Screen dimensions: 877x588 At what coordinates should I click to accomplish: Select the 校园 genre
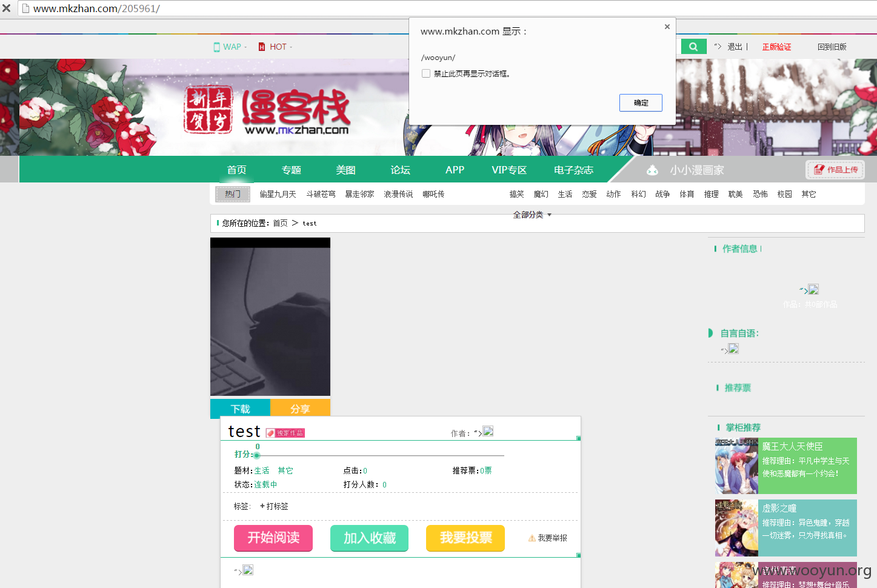click(784, 194)
